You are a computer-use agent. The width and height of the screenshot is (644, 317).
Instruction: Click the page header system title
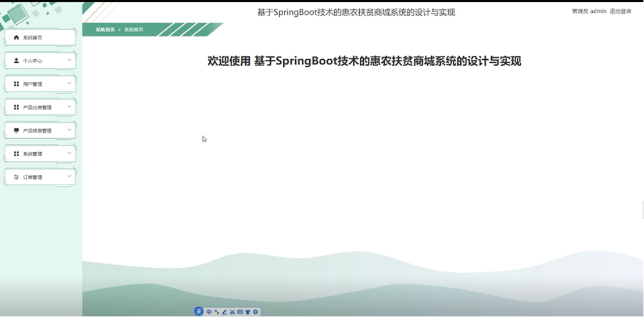point(356,12)
